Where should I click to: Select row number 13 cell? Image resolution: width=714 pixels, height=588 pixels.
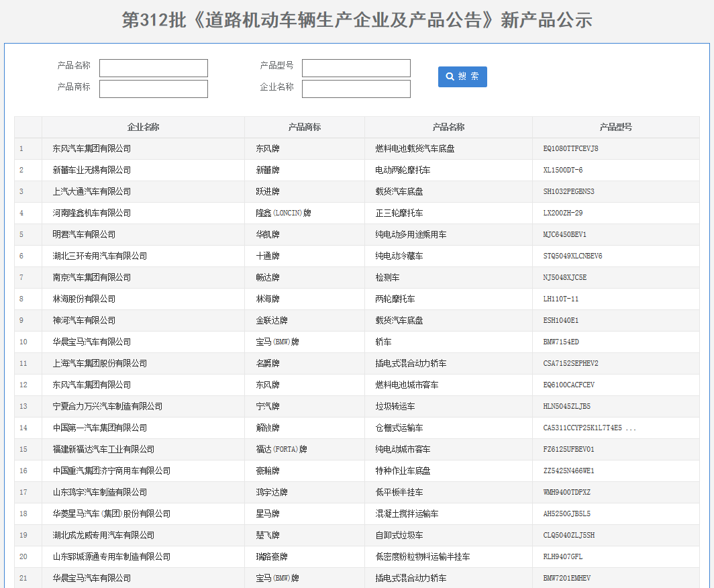coord(23,406)
